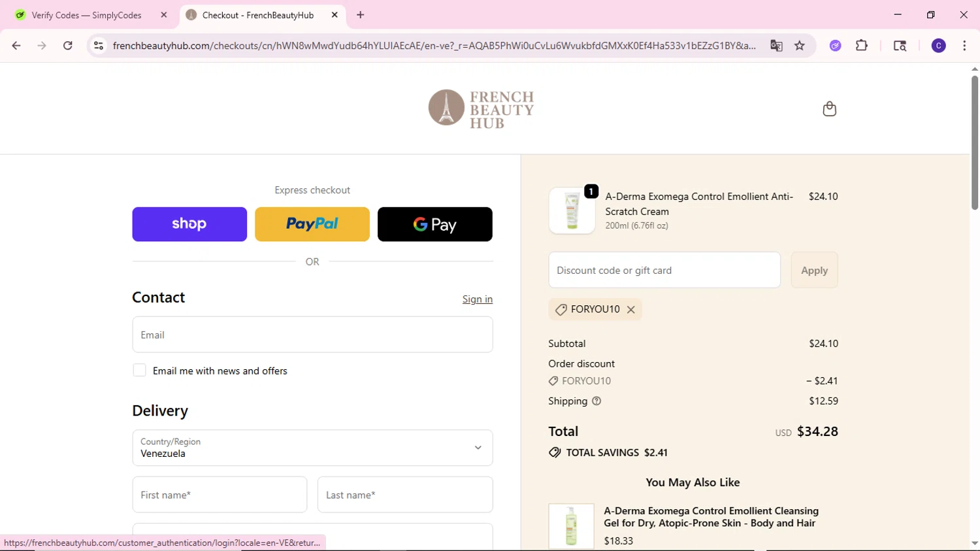Focus the Email input field
The image size is (980, 551).
(x=312, y=335)
